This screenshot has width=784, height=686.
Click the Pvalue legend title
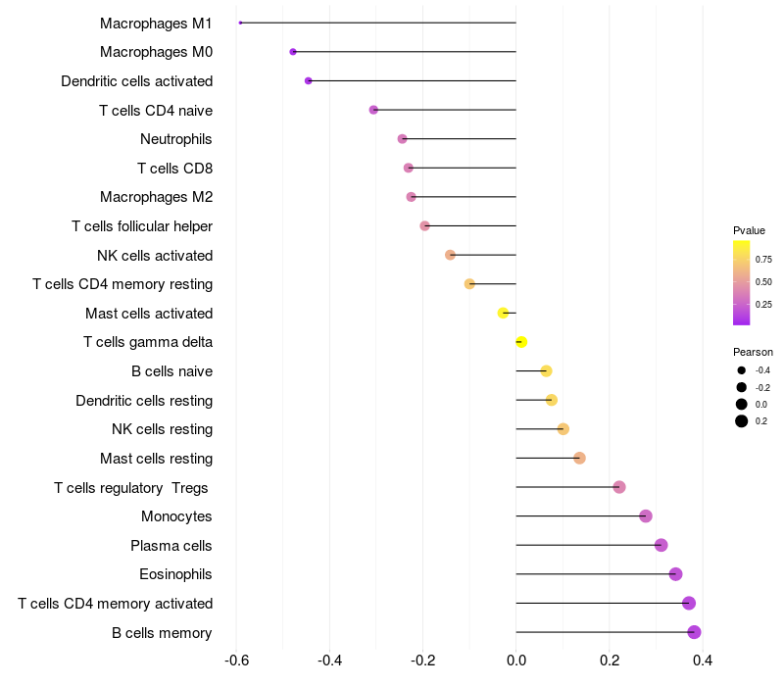pos(749,230)
